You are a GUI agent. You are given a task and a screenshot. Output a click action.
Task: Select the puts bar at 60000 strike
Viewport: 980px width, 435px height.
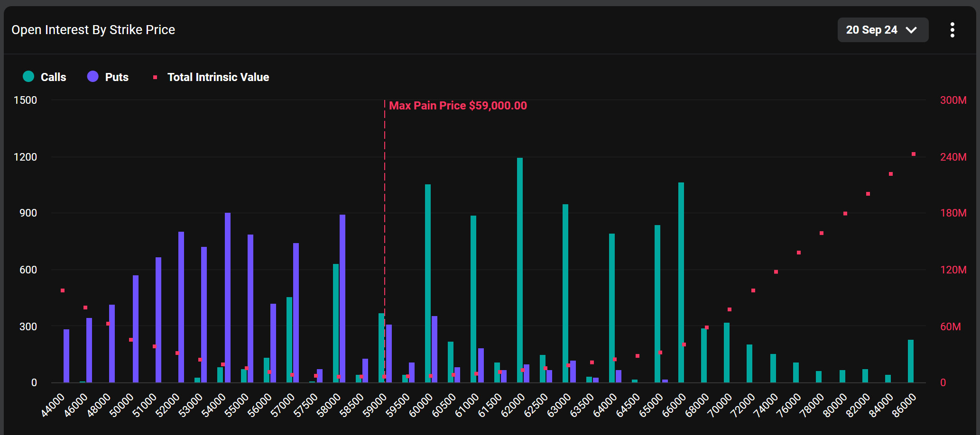click(x=435, y=349)
